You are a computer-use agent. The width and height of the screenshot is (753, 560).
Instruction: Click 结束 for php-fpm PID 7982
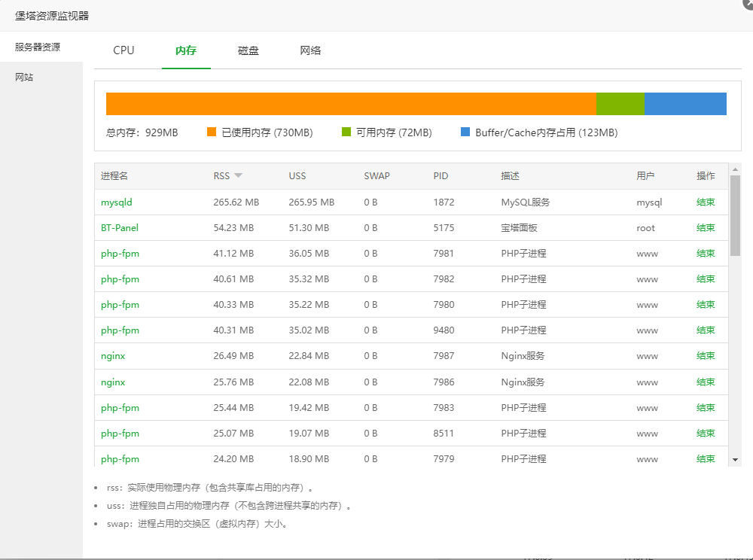coord(706,278)
